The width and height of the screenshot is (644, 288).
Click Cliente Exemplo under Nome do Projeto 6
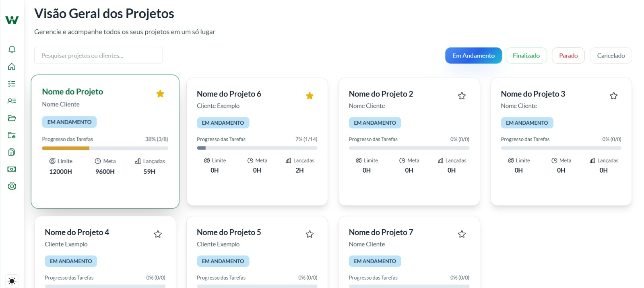click(x=218, y=106)
